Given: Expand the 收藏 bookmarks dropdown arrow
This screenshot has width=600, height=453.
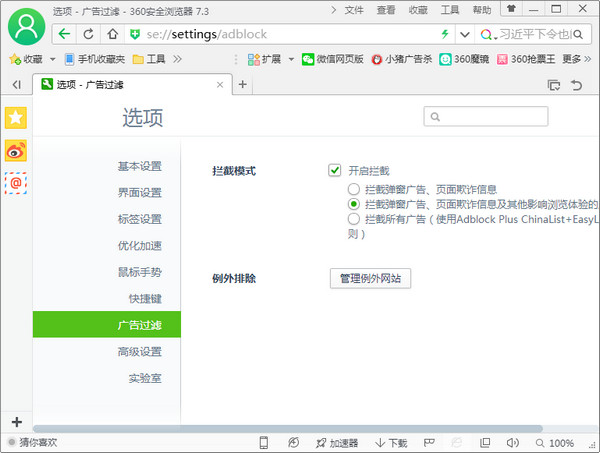Looking at the screenshot, I should (x=52, y=59).
